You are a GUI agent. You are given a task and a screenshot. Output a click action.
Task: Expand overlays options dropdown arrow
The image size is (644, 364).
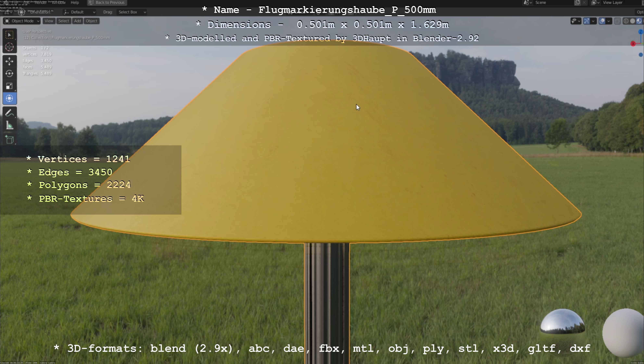coord(609,21)
